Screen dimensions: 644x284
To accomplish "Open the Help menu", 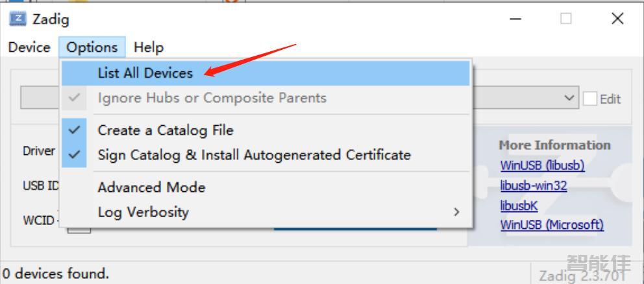I will click(149, 47).
